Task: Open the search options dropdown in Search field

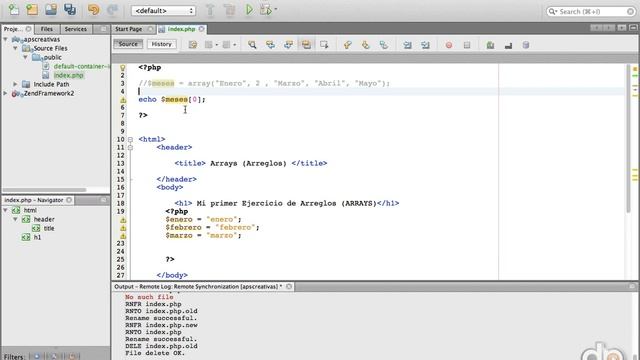Action: 552,11
